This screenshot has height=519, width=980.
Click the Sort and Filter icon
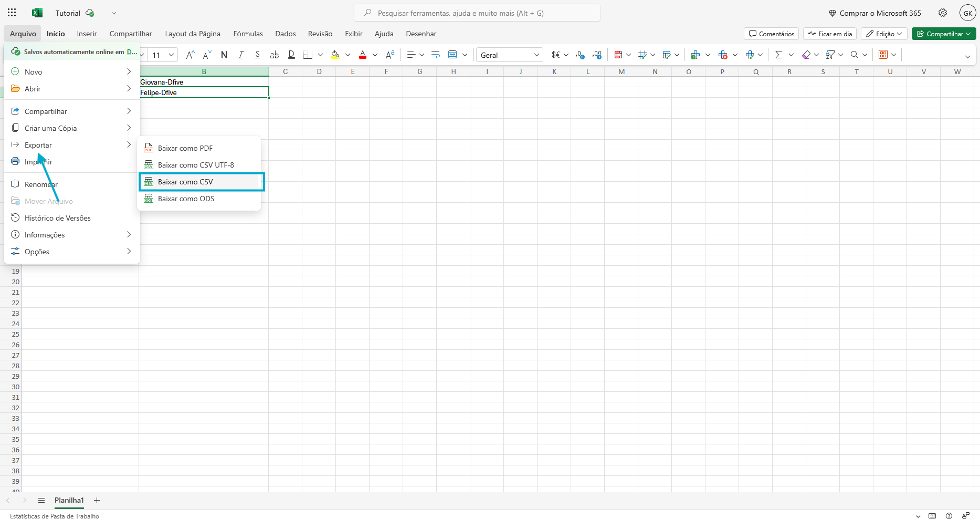click(830, 55)
